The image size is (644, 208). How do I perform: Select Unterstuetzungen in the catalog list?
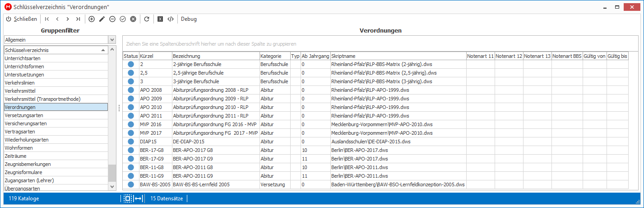(x=56, y=75)
